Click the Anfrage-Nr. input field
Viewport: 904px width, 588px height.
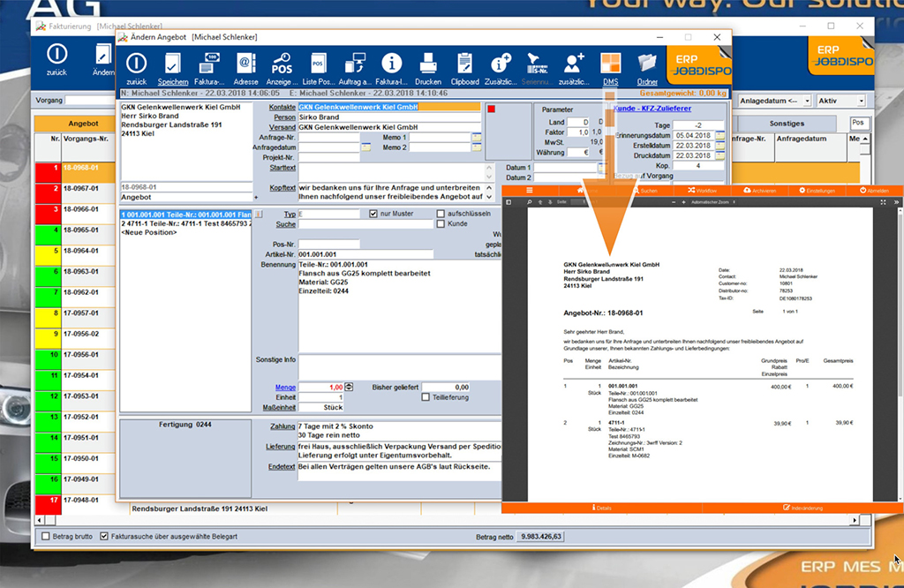pyautogui.click(x=328, y=138)
